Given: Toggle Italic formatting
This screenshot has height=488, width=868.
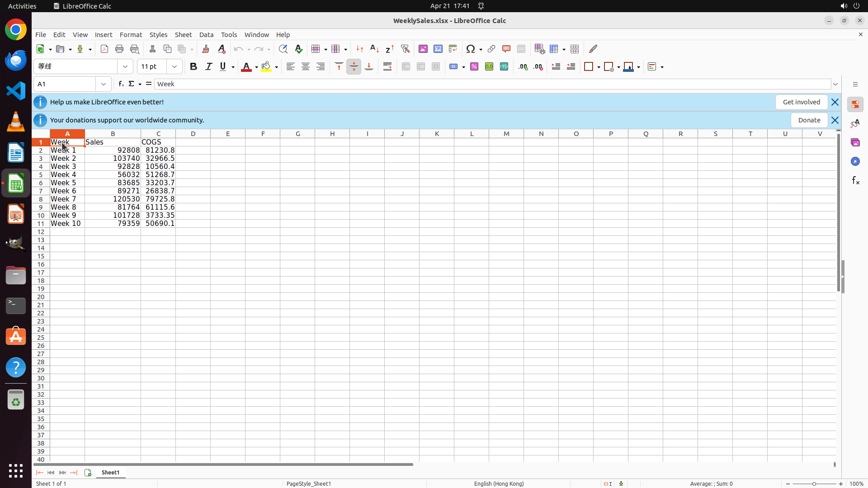Looking at the screenshot, I should tap(208, 67).
